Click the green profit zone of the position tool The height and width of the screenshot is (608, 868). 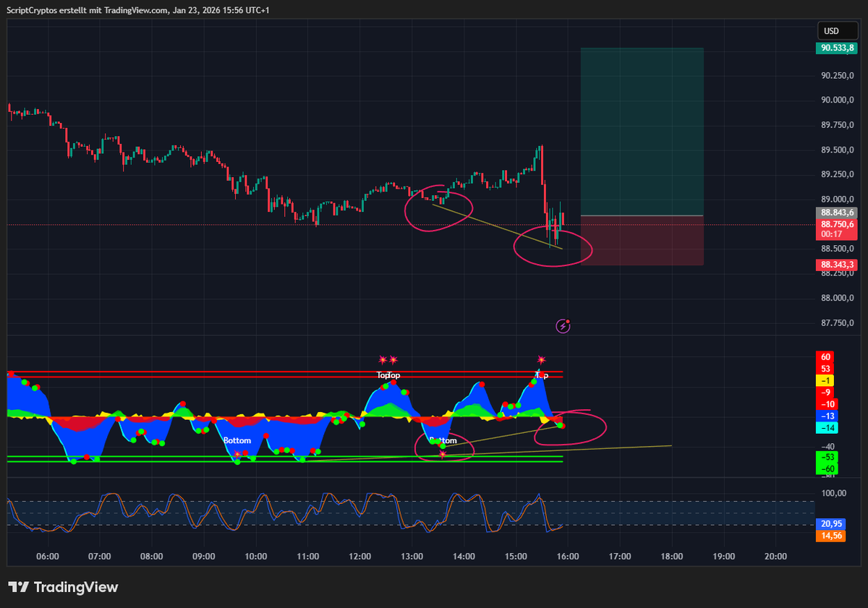point(642,130)
